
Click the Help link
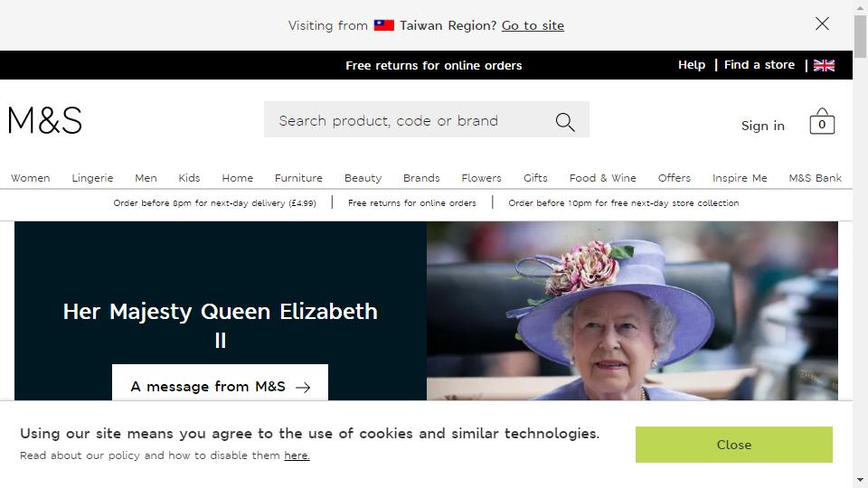pos(692,65)
